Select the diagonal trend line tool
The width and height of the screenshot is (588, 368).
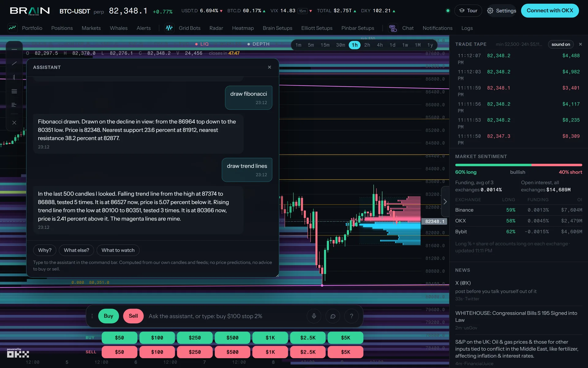(x=14, y=63)
